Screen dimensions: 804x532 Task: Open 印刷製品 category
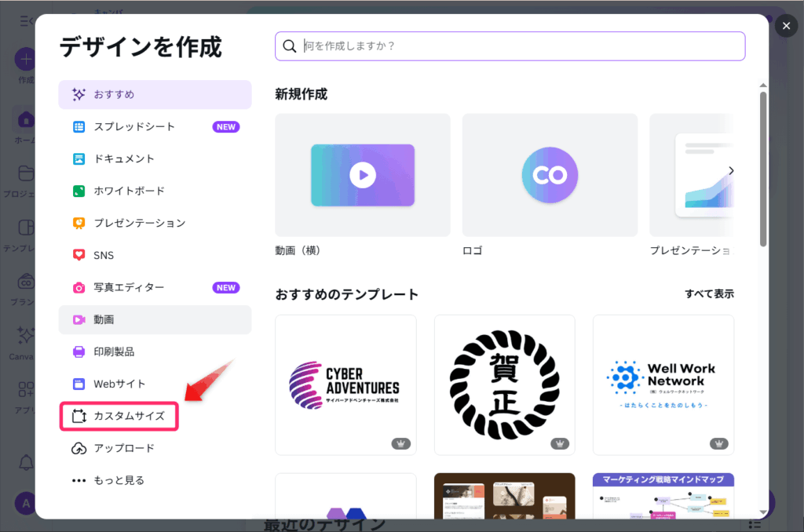(x=155, y=352)
